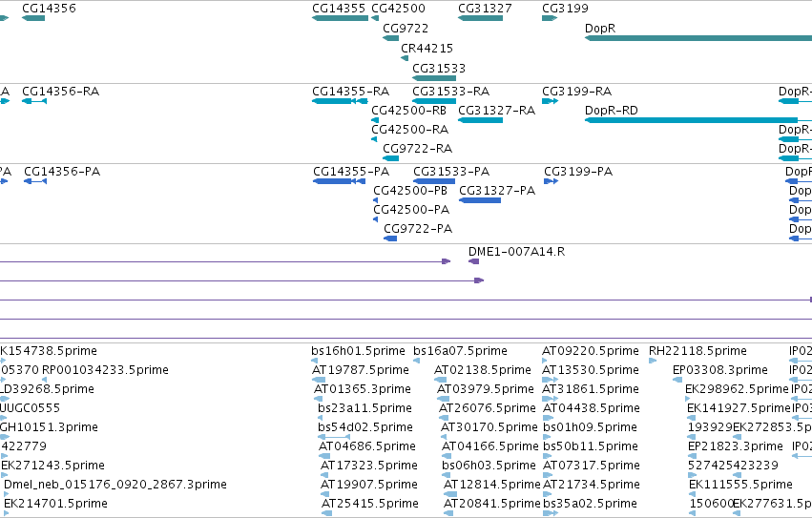Viewport: 812px width, 518px height.
Task: Select the RH22118.5prime label
Action: click(697, 351)
